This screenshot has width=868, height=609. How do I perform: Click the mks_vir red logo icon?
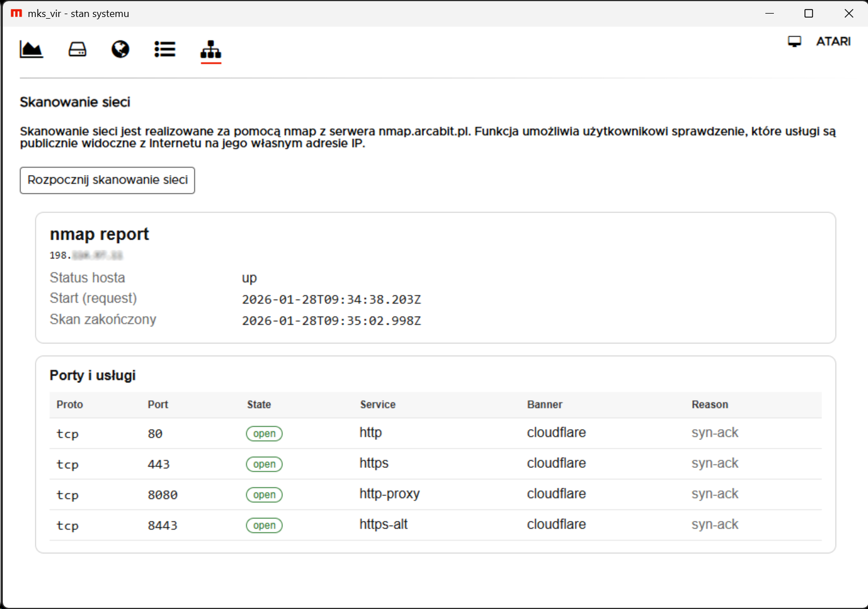pos(16,14)
